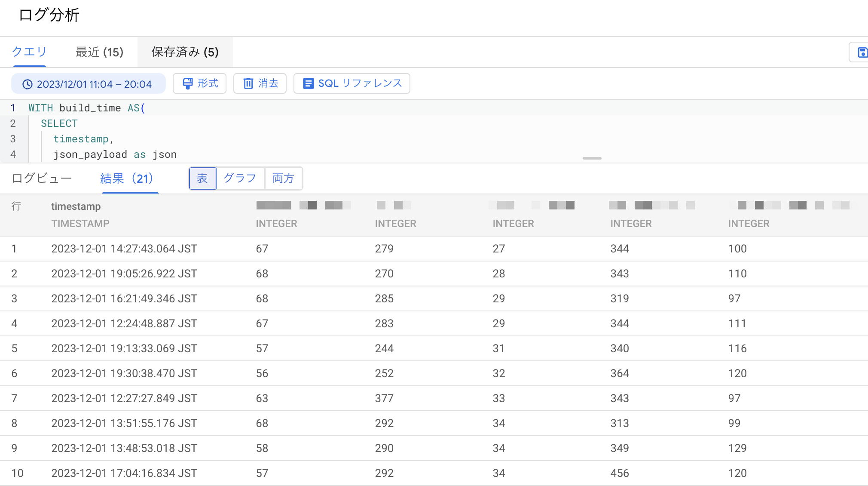This screenshot has height=486, width=868.
Task: Click the save query floppy disk icon
Action: click(863, 52)
